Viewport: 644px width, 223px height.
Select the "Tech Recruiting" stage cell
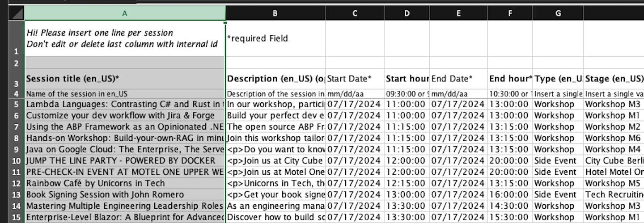(x=614, y=195)
